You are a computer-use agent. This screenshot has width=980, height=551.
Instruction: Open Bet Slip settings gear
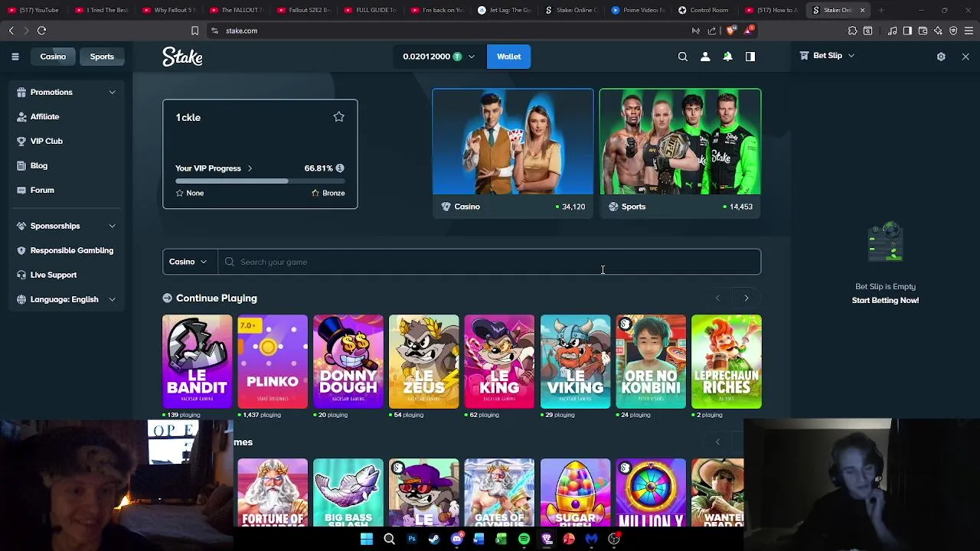click(x=941, y=57)
